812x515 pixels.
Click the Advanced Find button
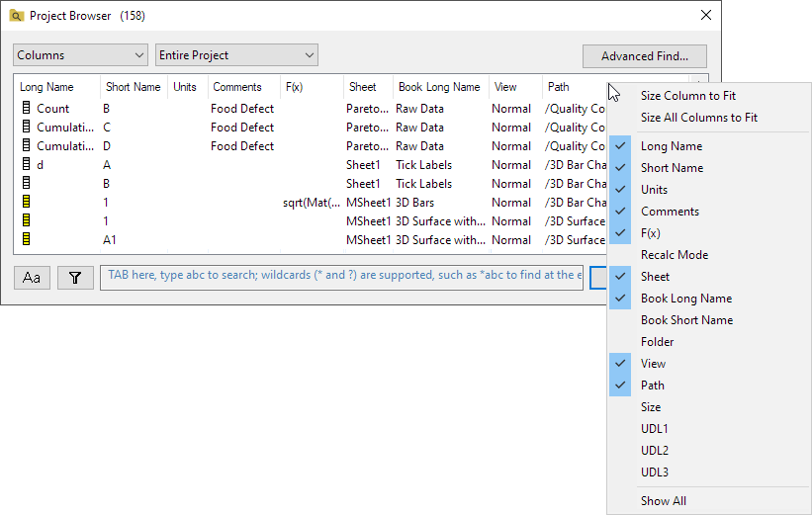645,56
